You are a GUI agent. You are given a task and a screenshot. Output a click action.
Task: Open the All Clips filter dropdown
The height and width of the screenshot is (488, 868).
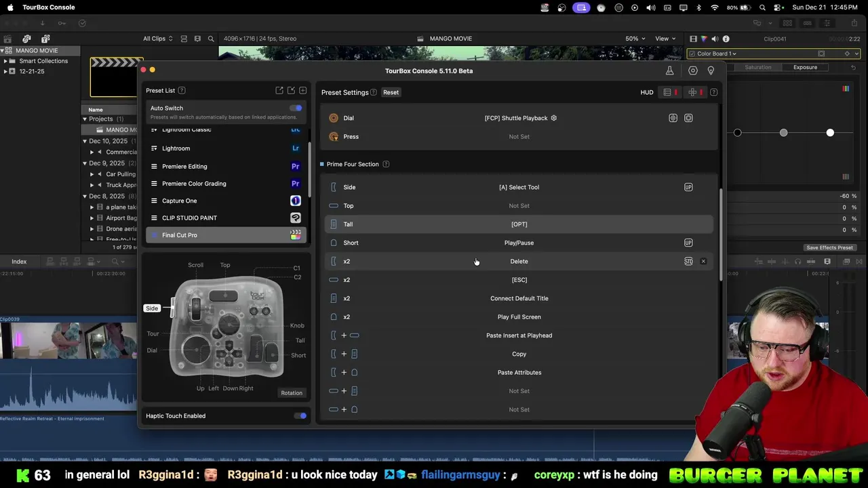click(157, 39)
